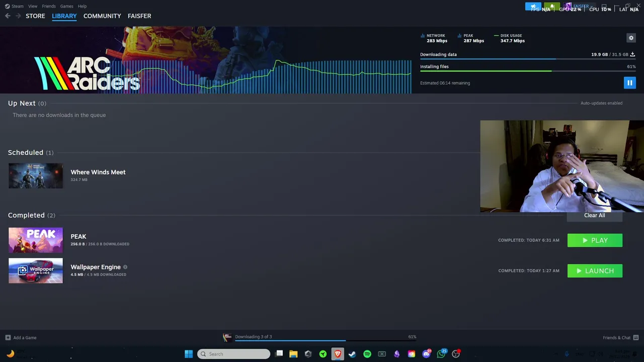Click Wallpaper Engine info icon
Image resolution: width=644 pixels, height=362 pixels.
coord(125,267)
